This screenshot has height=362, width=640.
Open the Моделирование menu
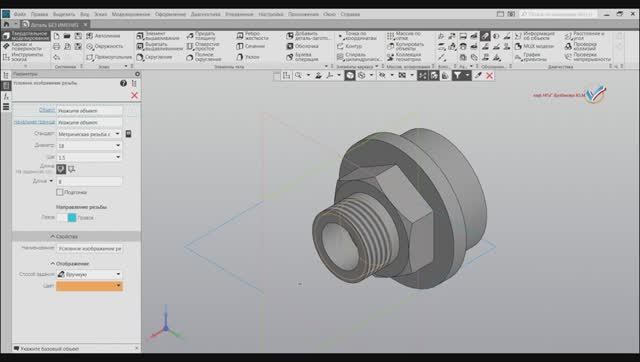(131, 14)
